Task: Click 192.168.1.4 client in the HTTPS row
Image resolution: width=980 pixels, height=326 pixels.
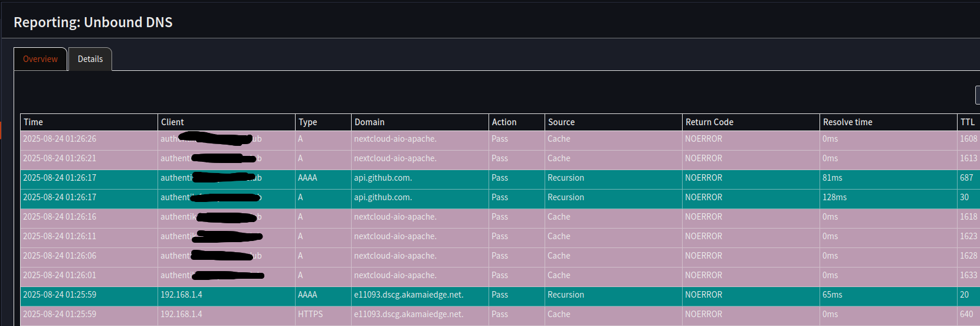Action: tap(181, 314)
